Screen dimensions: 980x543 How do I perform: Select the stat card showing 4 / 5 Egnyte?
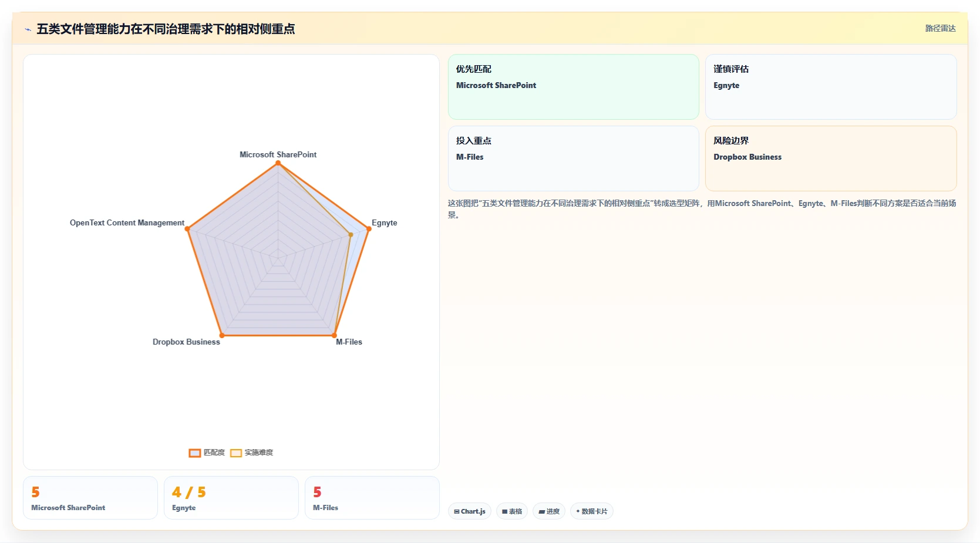(231, 498)
